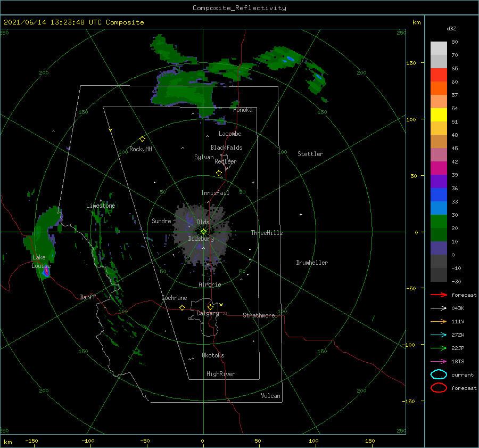Image resolution: width=479 pixels, height=448 pixels.
Task: Click the RedDeer city label
Action: (x=226, y=161)
